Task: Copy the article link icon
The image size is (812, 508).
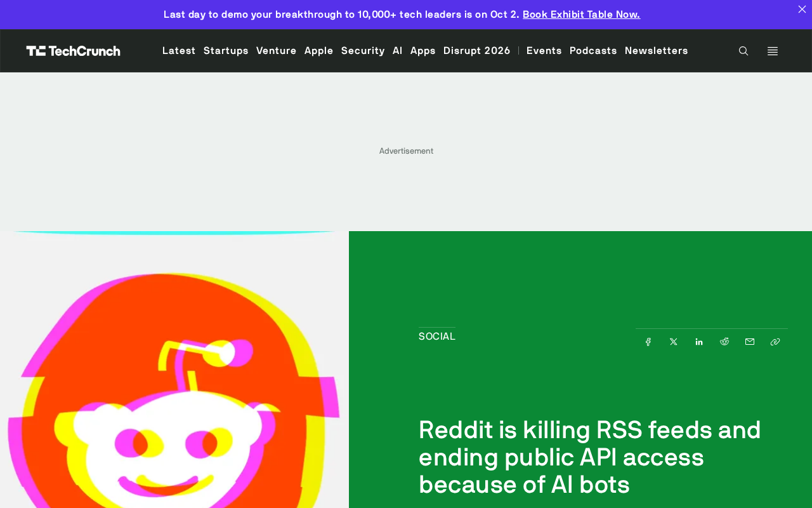Action: point(775,342)
